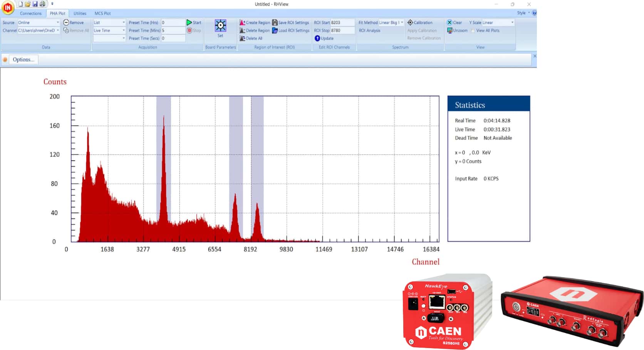
Task: Open the Fit Method dropdown
Action: point(391,22)
